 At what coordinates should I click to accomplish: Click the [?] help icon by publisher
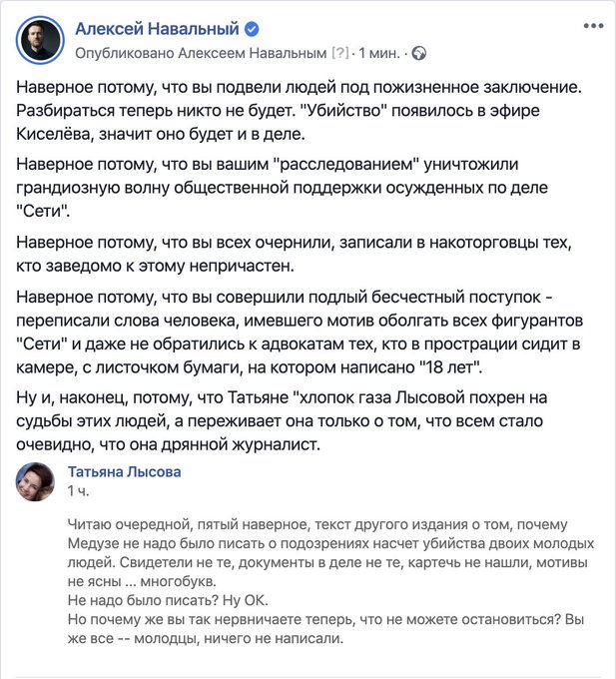click(x=338, y=51)
